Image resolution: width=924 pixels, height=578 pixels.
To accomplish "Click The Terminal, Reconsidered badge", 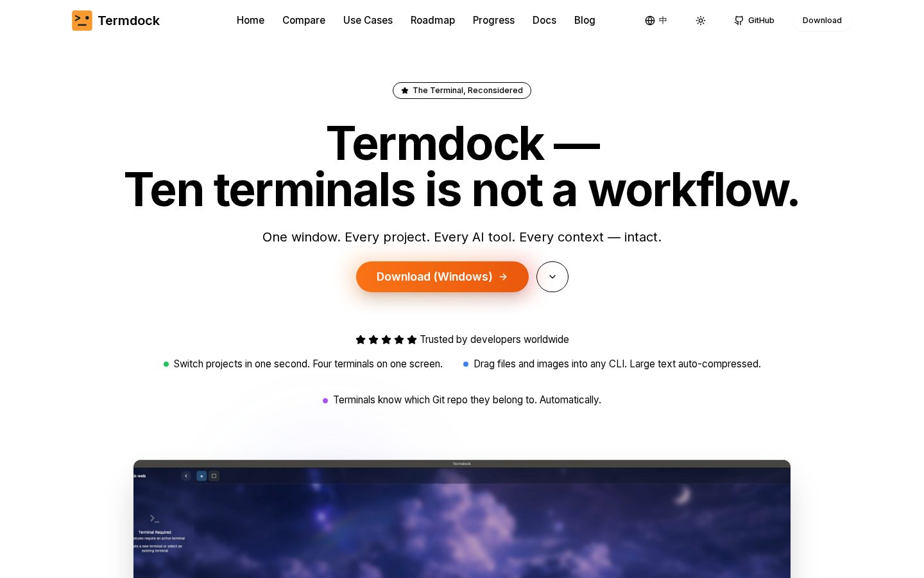I will click(462, 91).
